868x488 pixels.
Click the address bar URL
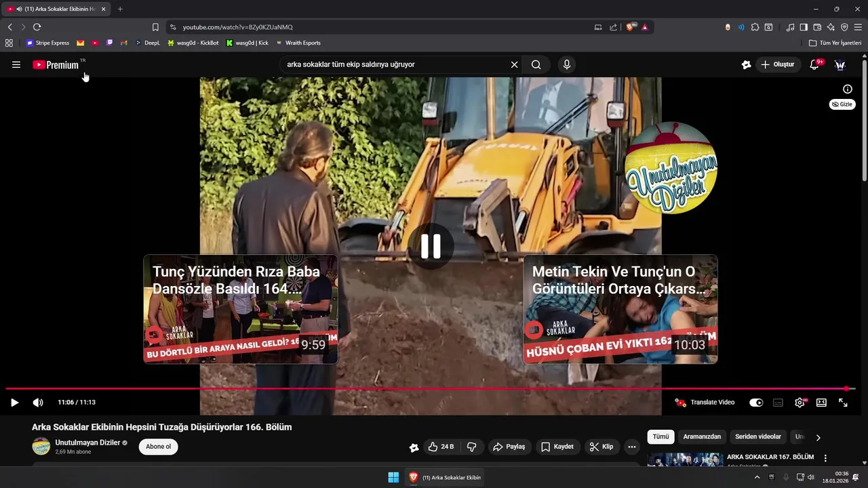pos(237,27)
